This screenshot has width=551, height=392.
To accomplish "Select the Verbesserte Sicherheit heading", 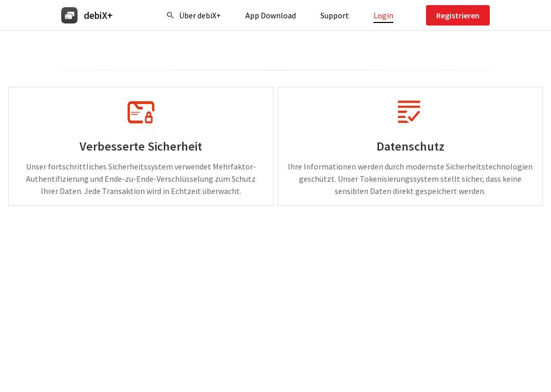I will coord(141,146).
